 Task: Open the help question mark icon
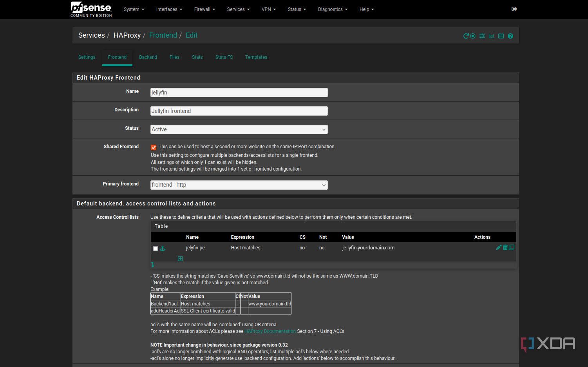coord(510,36)
